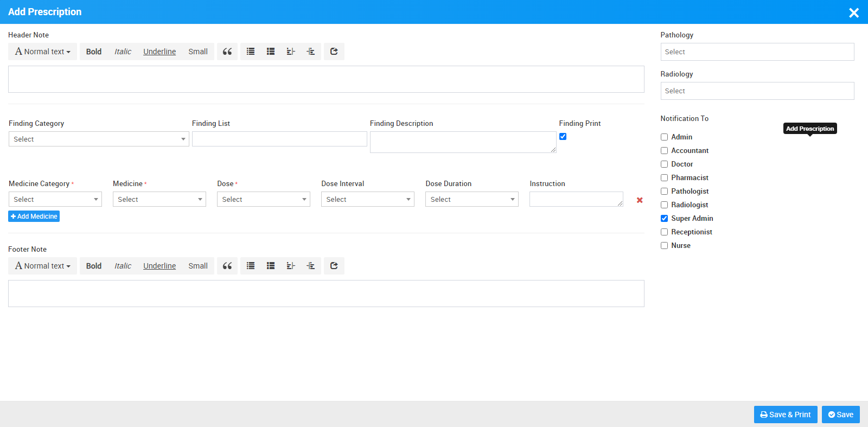868x427 pixels.
Task: Apply Small text in Header Note toolbar
Action: pos(198,52)
